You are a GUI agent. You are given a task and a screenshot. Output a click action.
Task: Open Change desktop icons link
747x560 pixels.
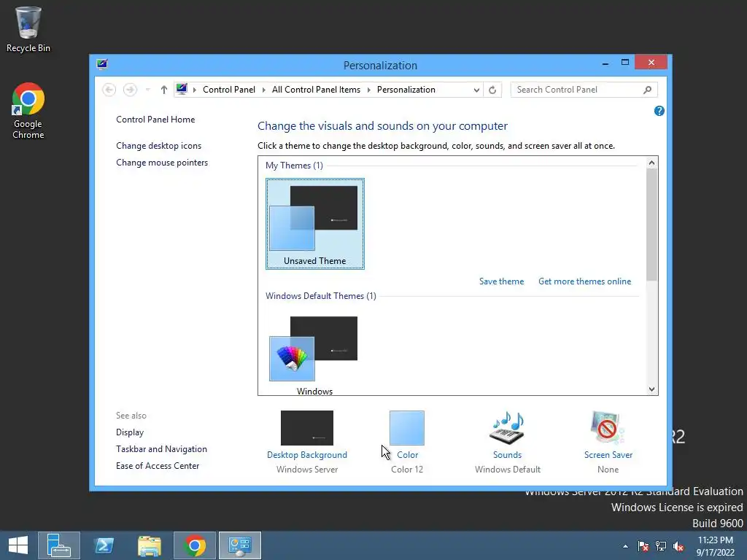point(158,146)
